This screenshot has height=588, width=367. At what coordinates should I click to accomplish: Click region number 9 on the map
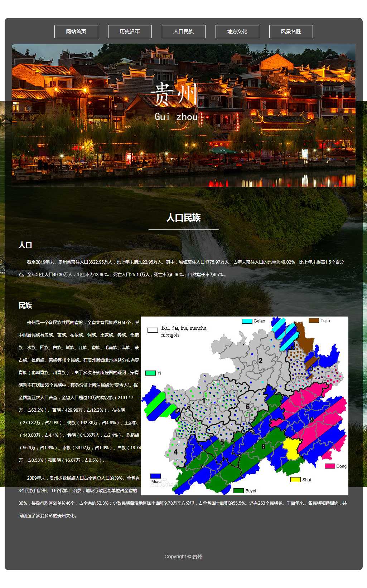click(312, 420)
